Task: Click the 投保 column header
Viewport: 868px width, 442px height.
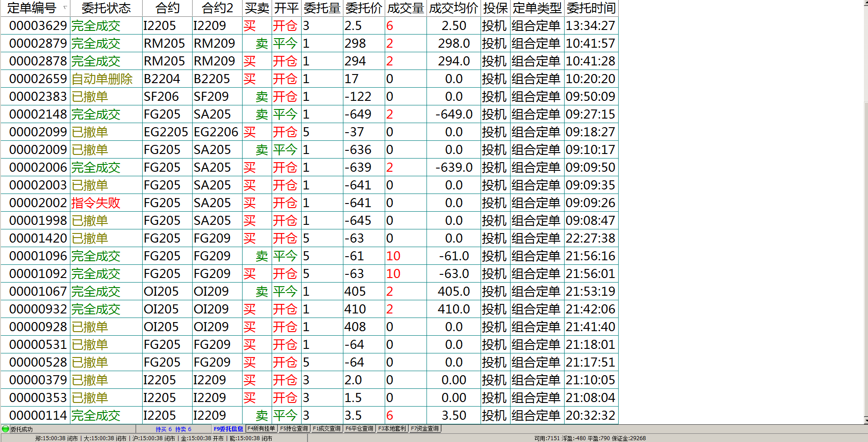Action: (x=495, y=8)
